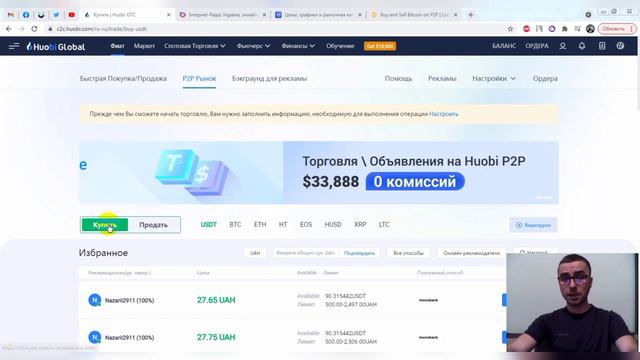The width and height of the screenshot is (640, 360).
Task: Expand the Фьючерс dropdown menu
Action: pos(253,46)
